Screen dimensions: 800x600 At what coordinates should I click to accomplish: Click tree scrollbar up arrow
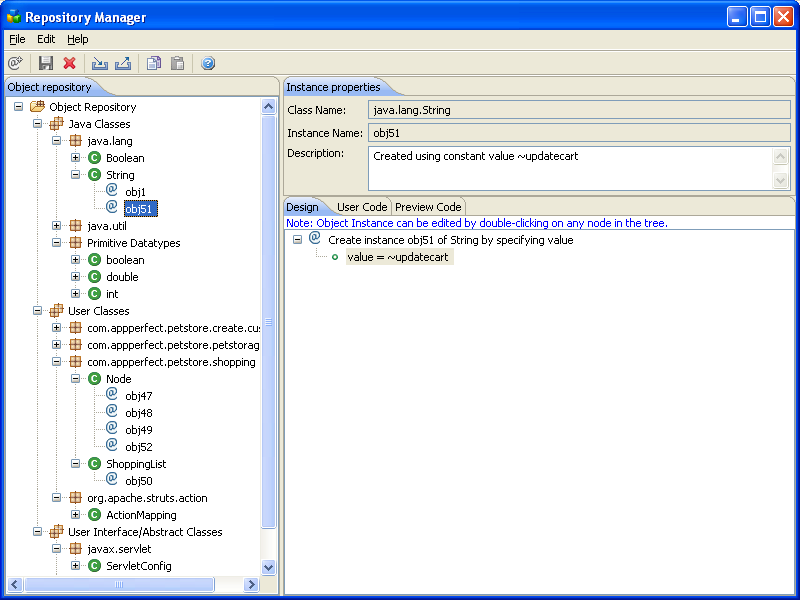pos(268,107)
